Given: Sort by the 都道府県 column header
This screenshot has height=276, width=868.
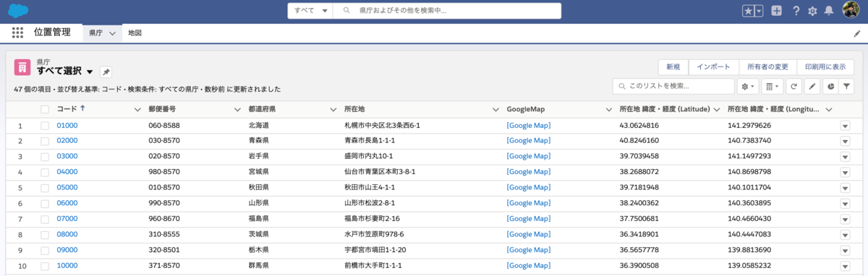Looking at the screenshot, I should click(x=262, y=109).
